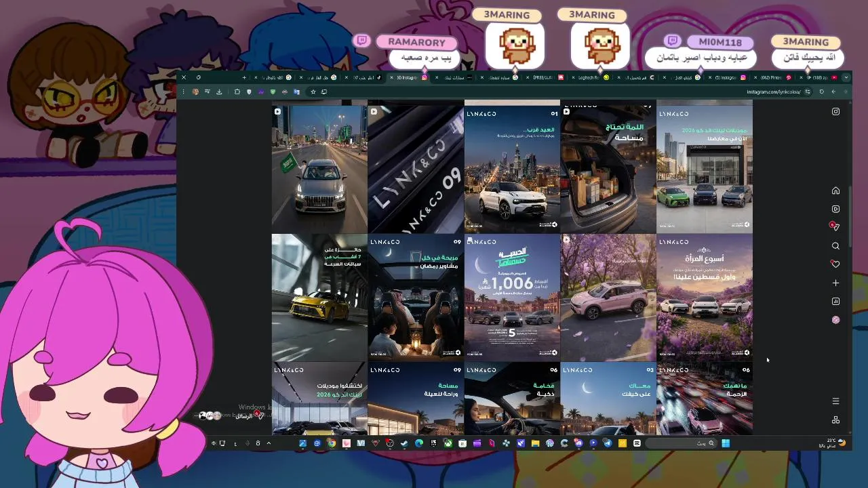The width and height of the screenshot is (868, 488).
Task: Open Instagram search from the sidebar
Action: pyautogui.click(x=835, y=246)
